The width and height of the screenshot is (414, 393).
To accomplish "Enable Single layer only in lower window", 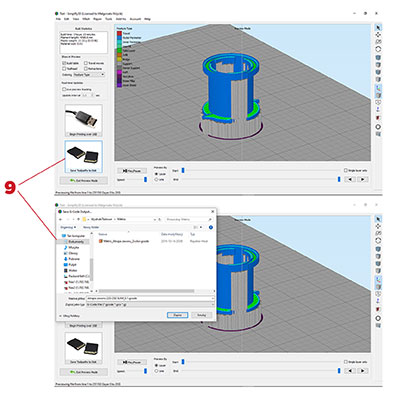I will click(x=346, y=362).
